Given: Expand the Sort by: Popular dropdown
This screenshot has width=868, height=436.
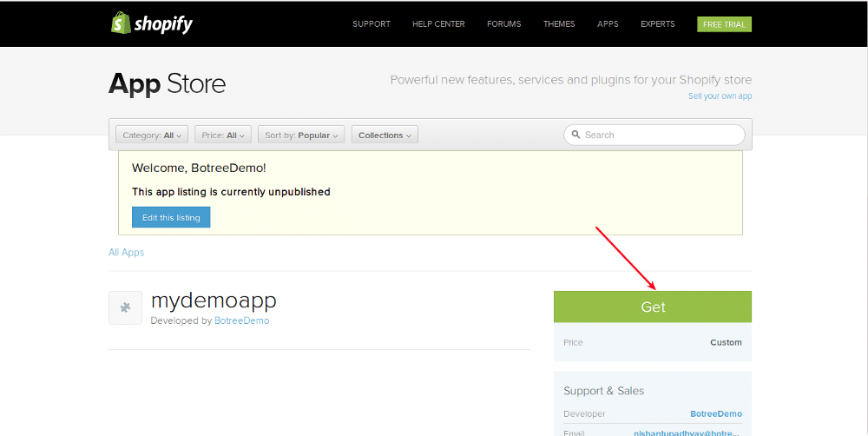Looking at the screenshot, I should coord(301,135).
